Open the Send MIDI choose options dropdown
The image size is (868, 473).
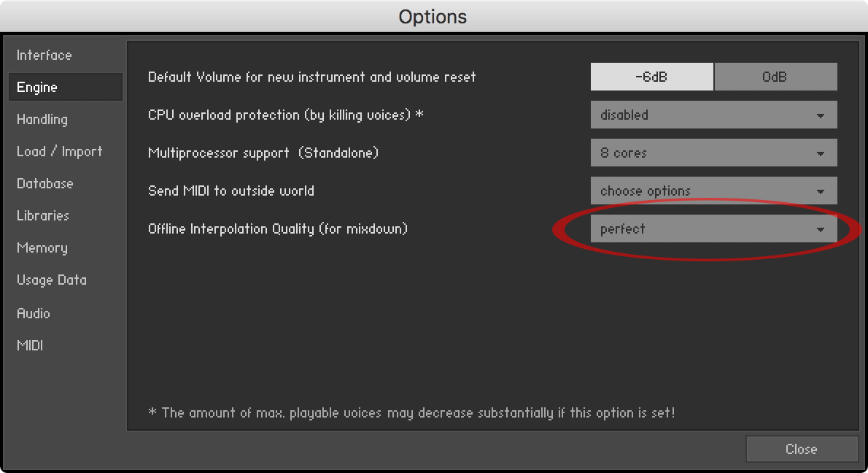713,191
